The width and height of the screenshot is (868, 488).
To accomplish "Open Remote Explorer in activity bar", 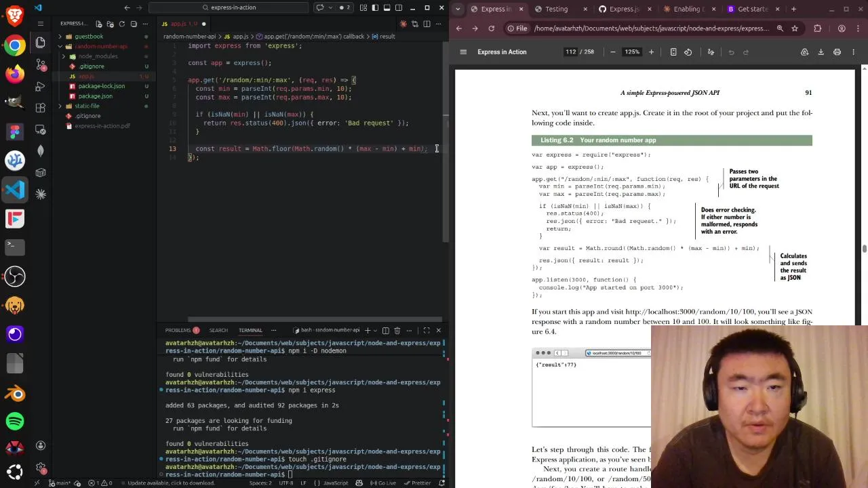I will click(40, 129).
